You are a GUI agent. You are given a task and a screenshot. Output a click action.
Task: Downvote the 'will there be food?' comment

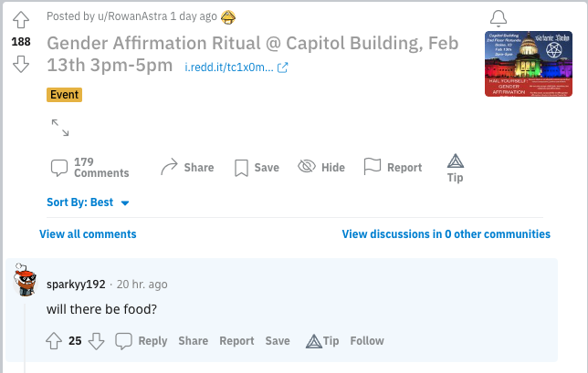97,341
